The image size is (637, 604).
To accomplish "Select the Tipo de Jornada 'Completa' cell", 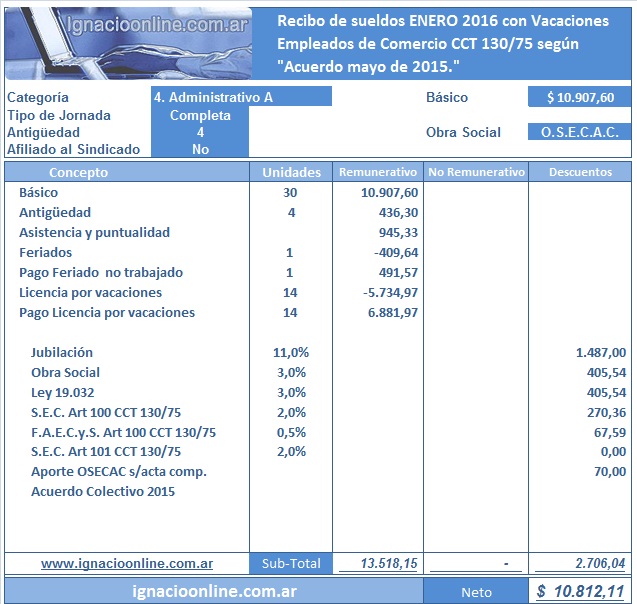I will (x=200, y=115).
